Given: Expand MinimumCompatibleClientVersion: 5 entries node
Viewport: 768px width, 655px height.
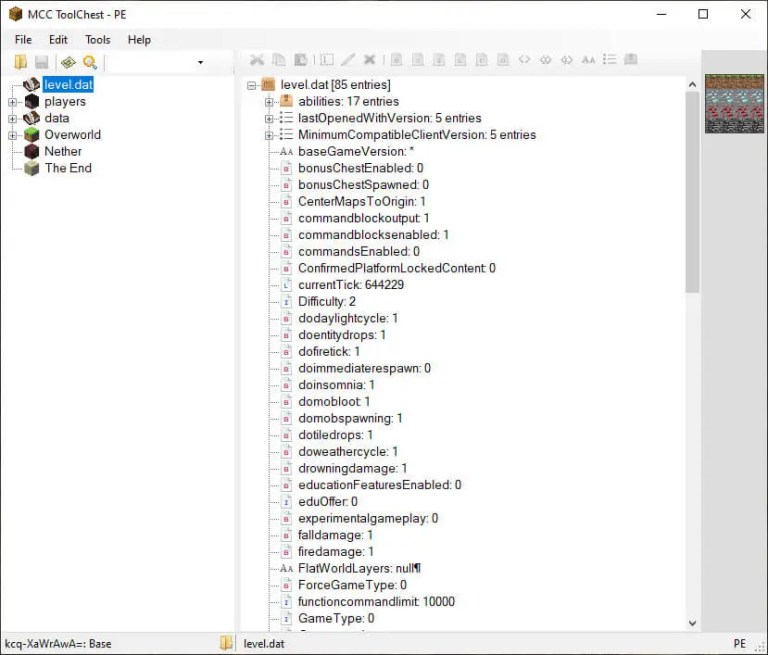Looking at the screenshot, I should 269,135.
